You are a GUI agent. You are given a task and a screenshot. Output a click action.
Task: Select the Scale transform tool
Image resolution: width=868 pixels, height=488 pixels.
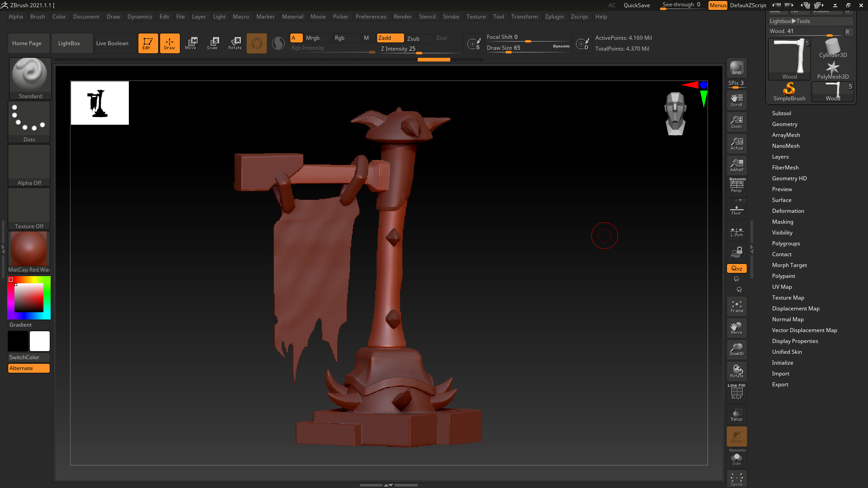pos(212,43)
